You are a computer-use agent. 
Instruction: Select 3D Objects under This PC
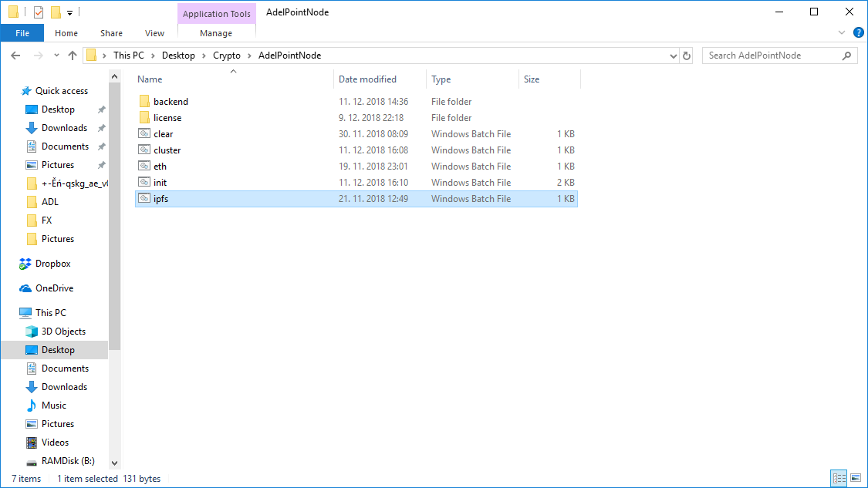63,332
